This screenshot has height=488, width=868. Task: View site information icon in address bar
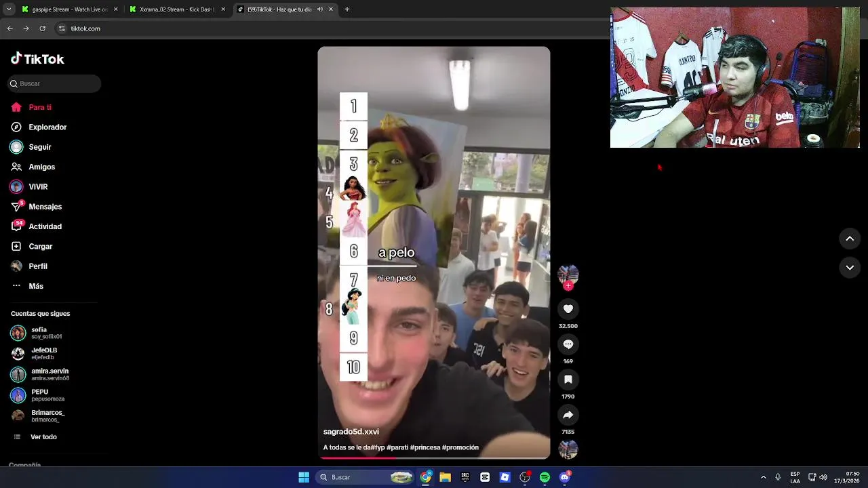pyautogui.click(x=62, y=28)
